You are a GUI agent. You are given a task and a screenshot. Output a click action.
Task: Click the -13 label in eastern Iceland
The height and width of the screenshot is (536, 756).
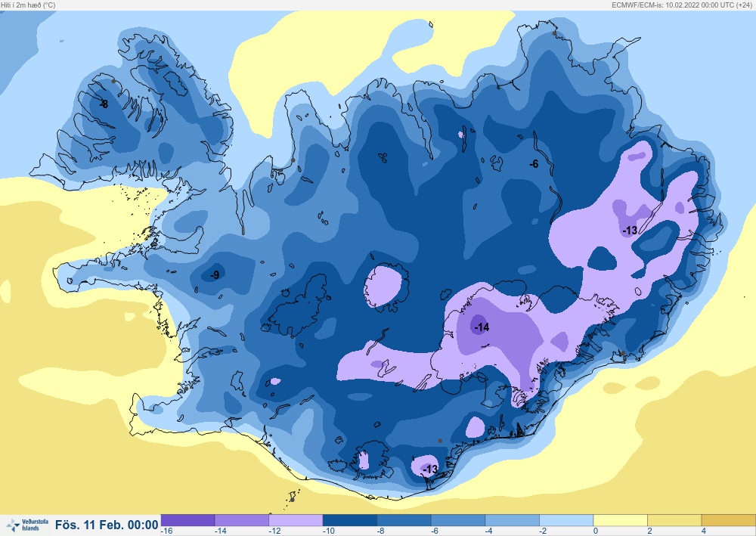tap(630, 231)
